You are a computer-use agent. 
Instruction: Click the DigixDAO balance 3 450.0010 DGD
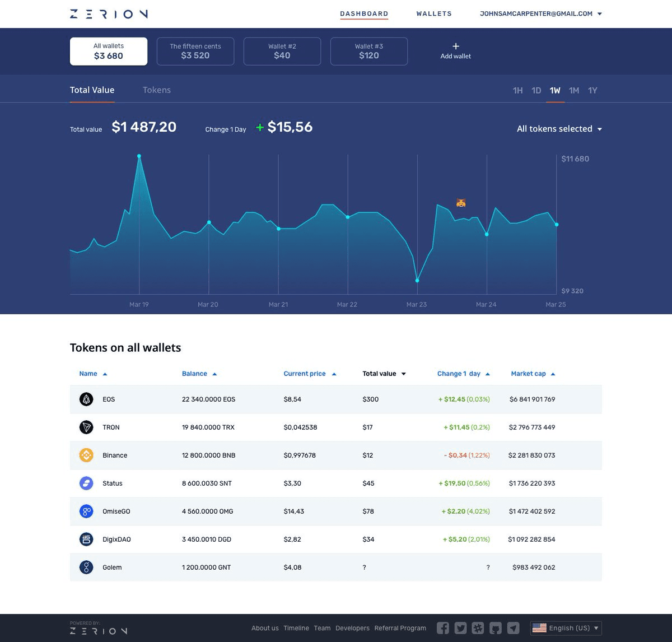pos(207,539)
